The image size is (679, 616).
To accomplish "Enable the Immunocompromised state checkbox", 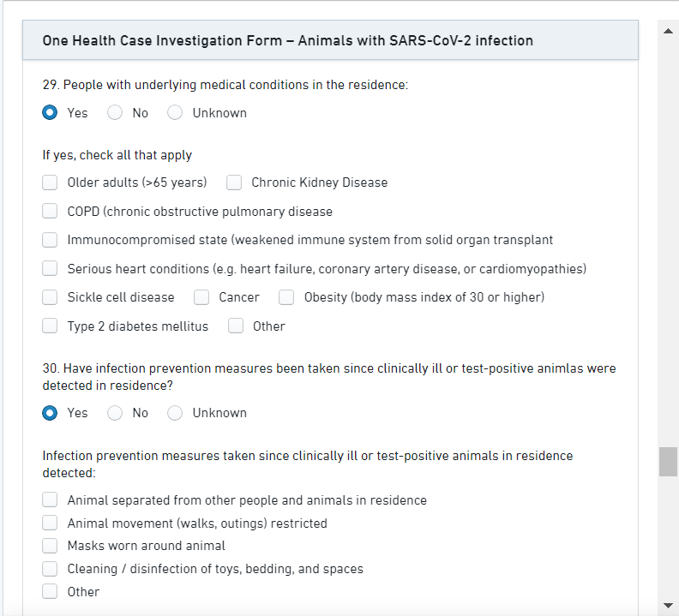I will click(x=51, y=240).
